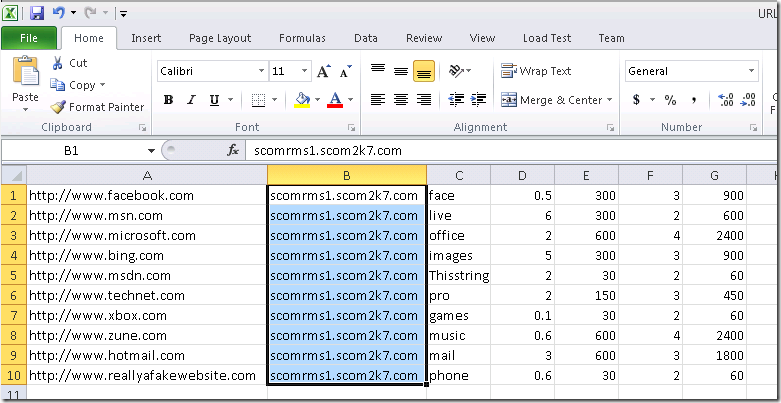Click the Redo arrow icon
Image resolution: width=781 pixels, height=403 pixels.
coord(91,13)
